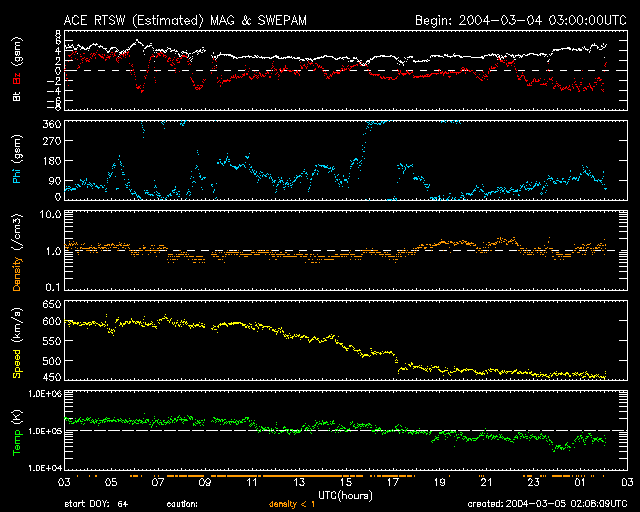The image size is (640, 512).
Task: Select the '(/cm3)' unit on the Density axis
Action: 17,233
